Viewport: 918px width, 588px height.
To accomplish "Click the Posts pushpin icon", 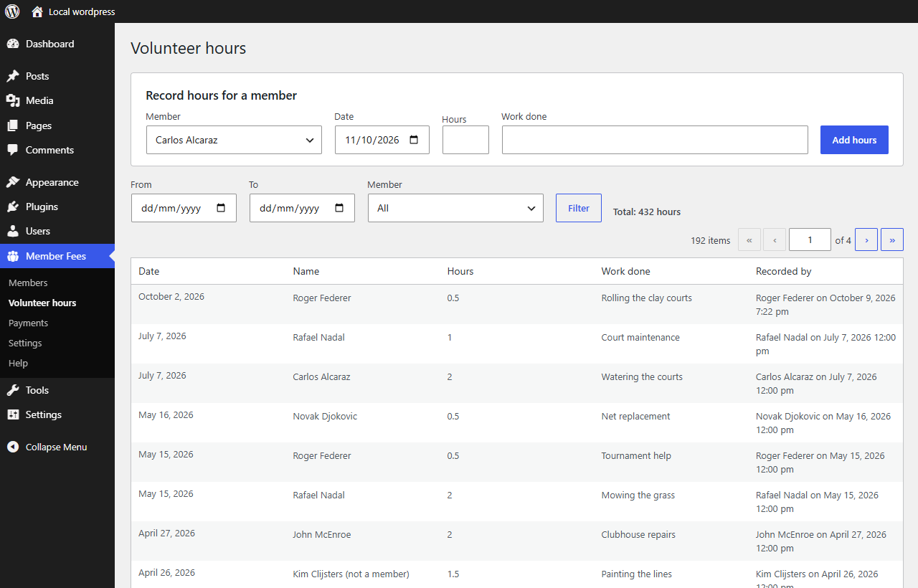I will tap(13, 76).
